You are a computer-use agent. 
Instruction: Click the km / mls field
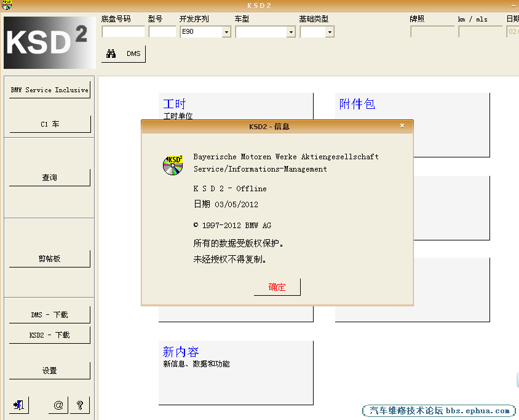(x=481, y=32)
